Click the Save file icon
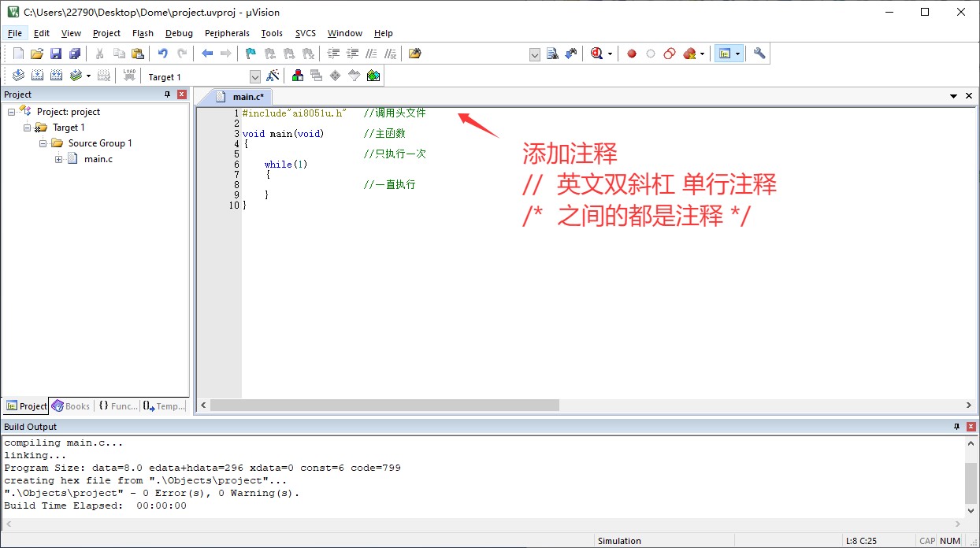Image resolution: width=980 pixels, height=548 pixels. [56, 54]
